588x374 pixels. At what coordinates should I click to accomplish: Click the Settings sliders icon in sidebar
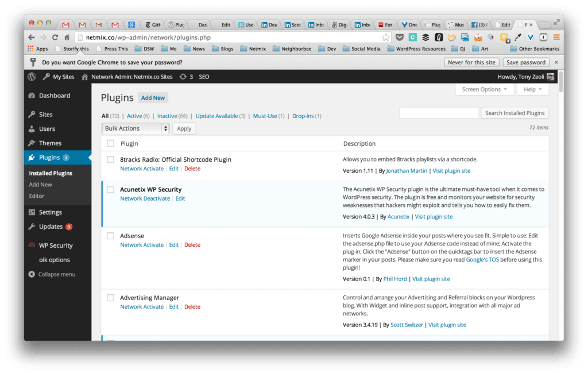(x=32, y=212)
